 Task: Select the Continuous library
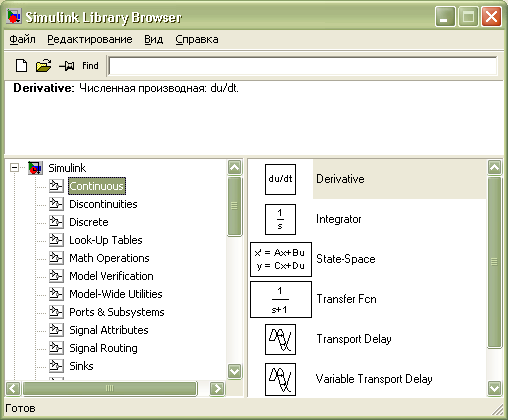pos(97,186)
